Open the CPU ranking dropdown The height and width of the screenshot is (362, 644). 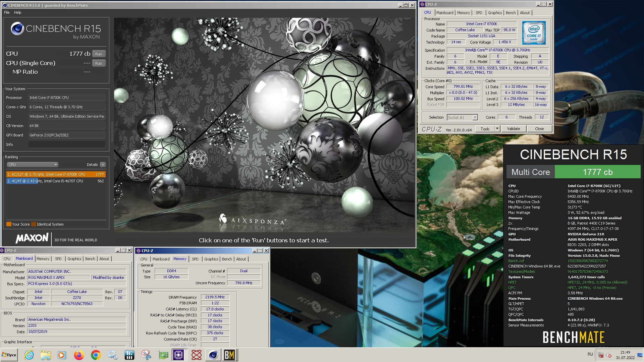(x=33, y=165)
